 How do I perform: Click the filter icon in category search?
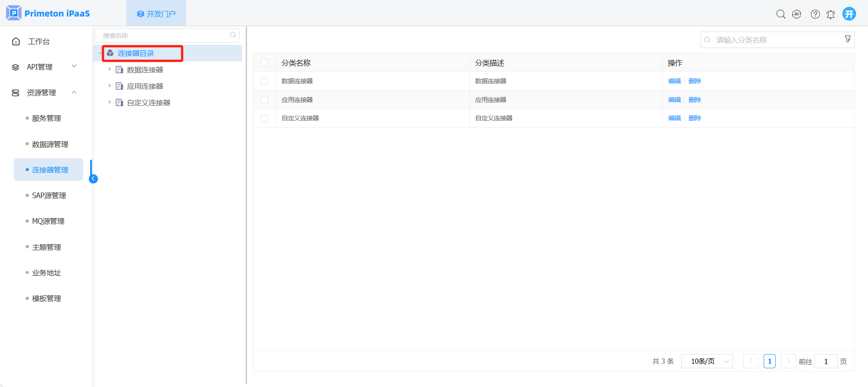[x=847, y=39]
